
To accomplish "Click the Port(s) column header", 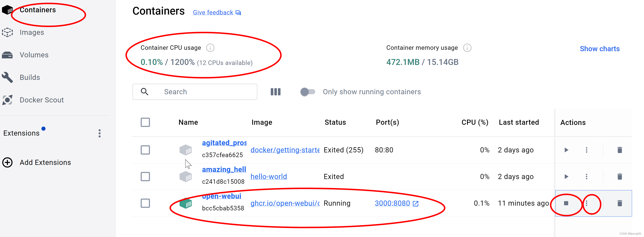I will point(388,122).
